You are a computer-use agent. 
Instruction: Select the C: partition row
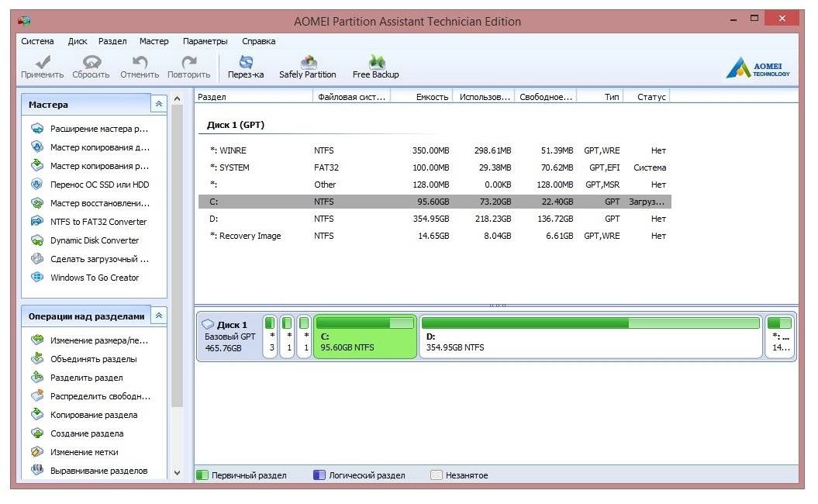[434, 202]
